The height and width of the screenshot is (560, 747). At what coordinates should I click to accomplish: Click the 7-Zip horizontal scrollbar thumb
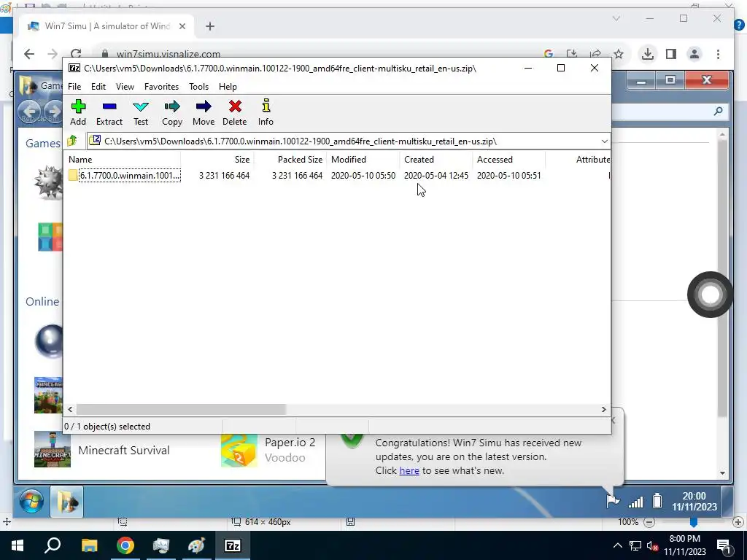tap(181, 410)
